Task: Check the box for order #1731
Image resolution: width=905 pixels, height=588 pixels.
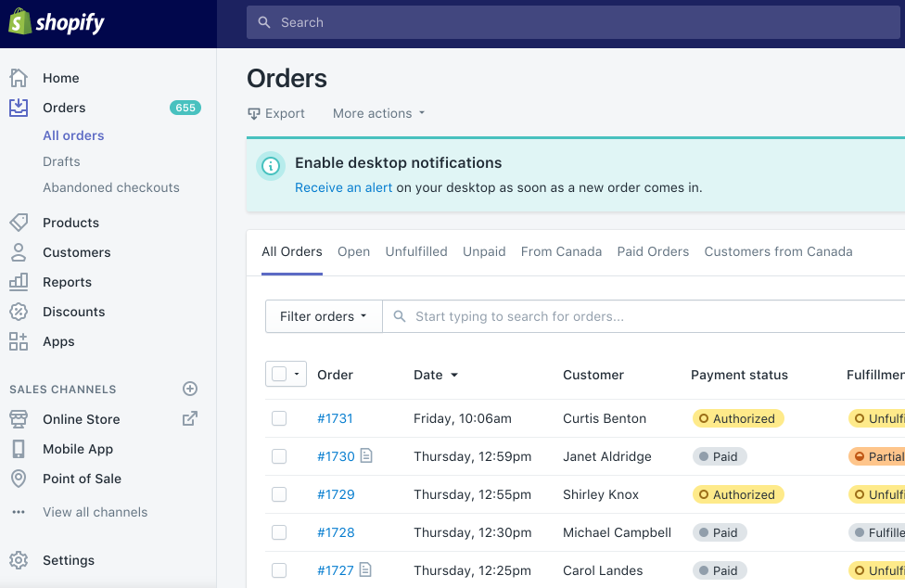Action: 279,418
